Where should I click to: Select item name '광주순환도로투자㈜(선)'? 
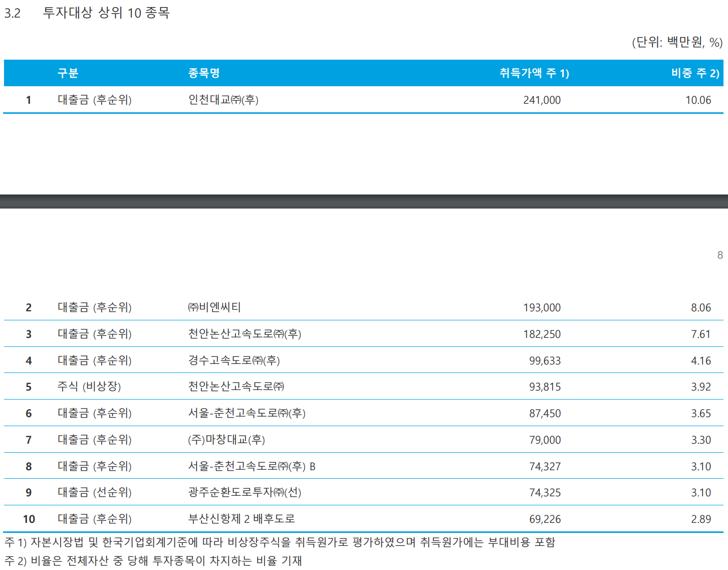point(245,492)
